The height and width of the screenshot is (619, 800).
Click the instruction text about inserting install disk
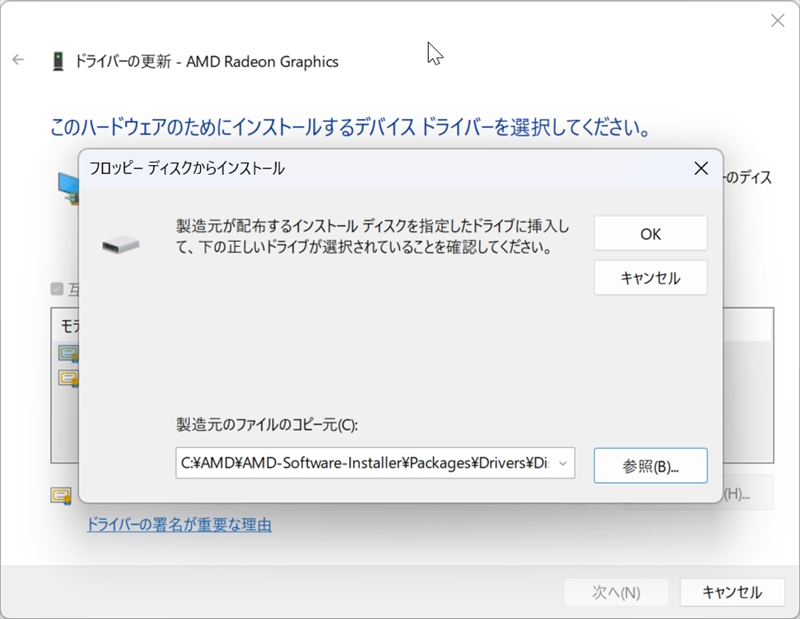(372, 236)
